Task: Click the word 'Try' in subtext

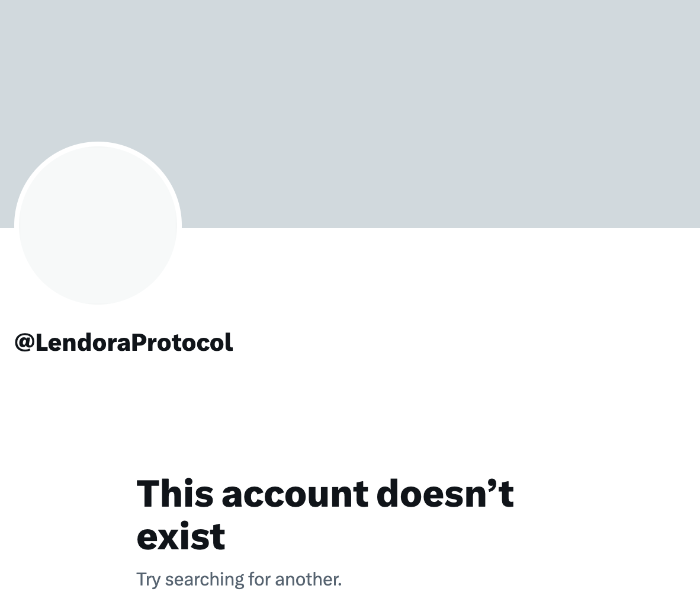Action: point(148,580)
